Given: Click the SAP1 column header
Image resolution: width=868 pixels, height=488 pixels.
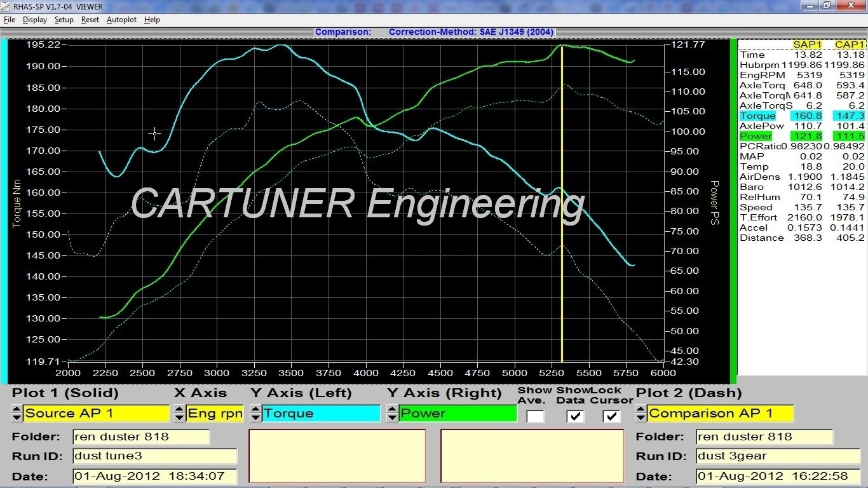Looking at the screenshot, I should click(x=807, y=44).
